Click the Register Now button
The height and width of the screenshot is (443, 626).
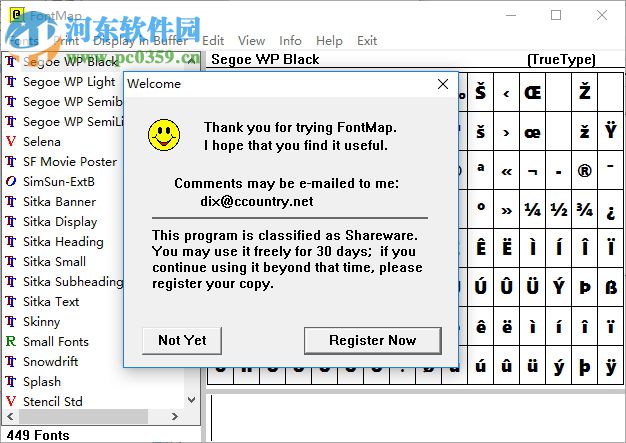(x=372, y=340)
